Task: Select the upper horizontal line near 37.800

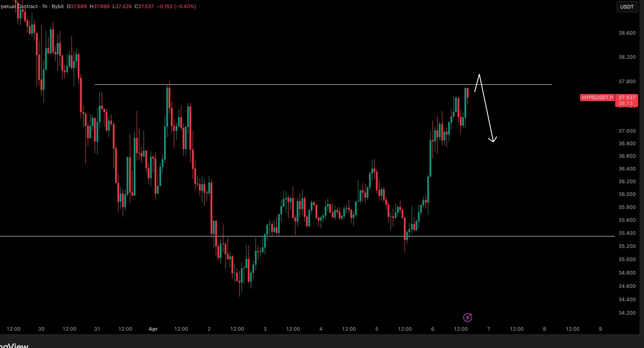Action: click(x=300, y=85)
